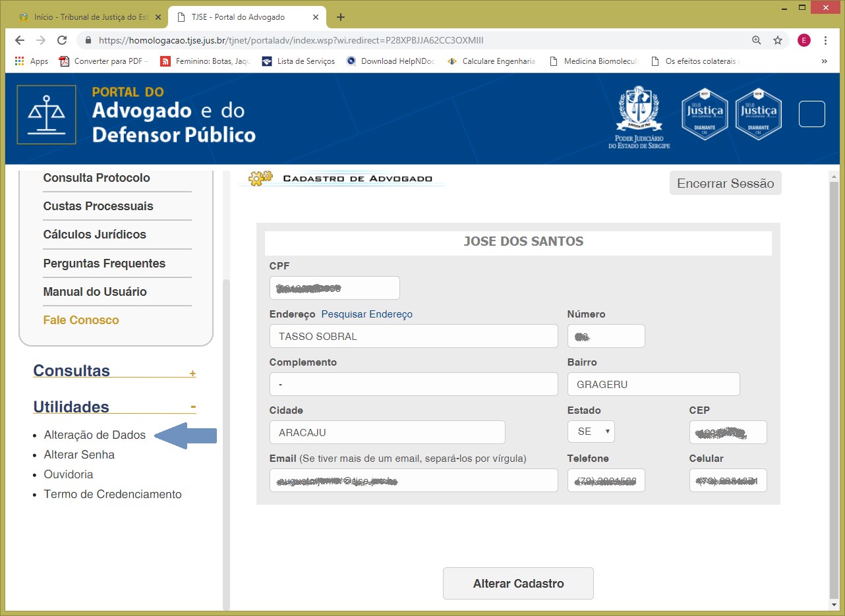Collapse the Utilidades section

pyautogui.click(x=193, y=407)
